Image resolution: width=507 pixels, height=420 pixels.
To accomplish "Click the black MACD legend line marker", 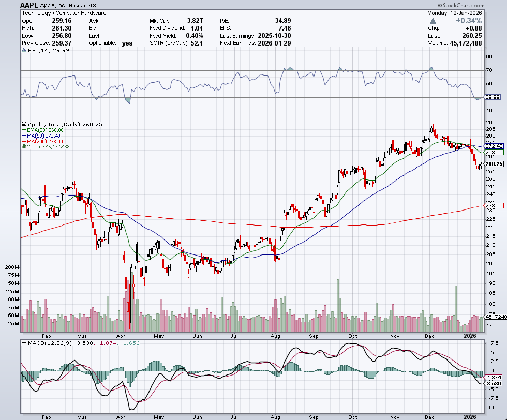I will [x=24, y=343].
